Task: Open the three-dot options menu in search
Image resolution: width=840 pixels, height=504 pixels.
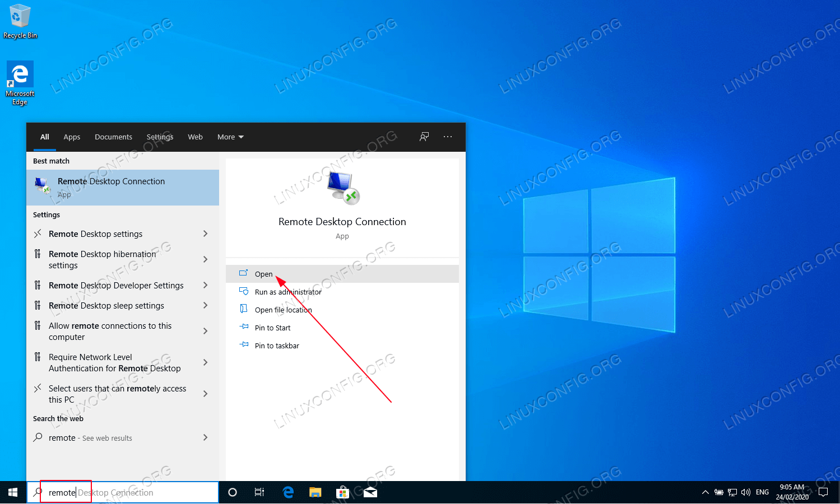Action: [448, 137]
